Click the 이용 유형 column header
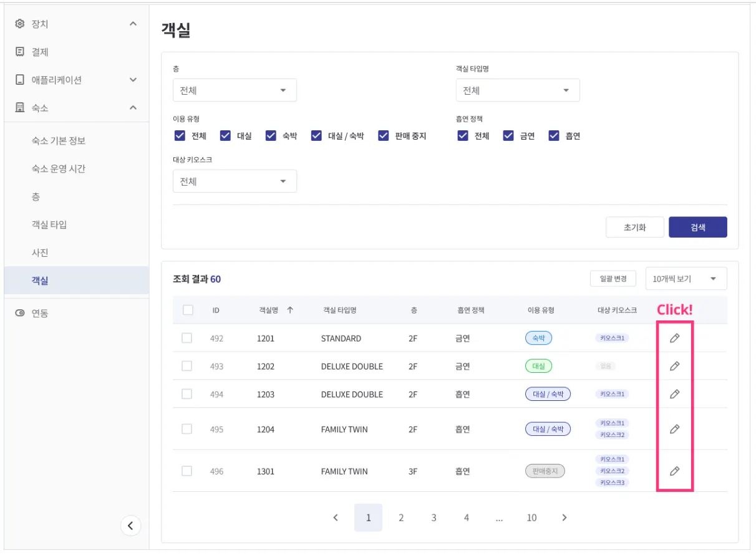This screenshot has width=756, height=558. (541, 310)
